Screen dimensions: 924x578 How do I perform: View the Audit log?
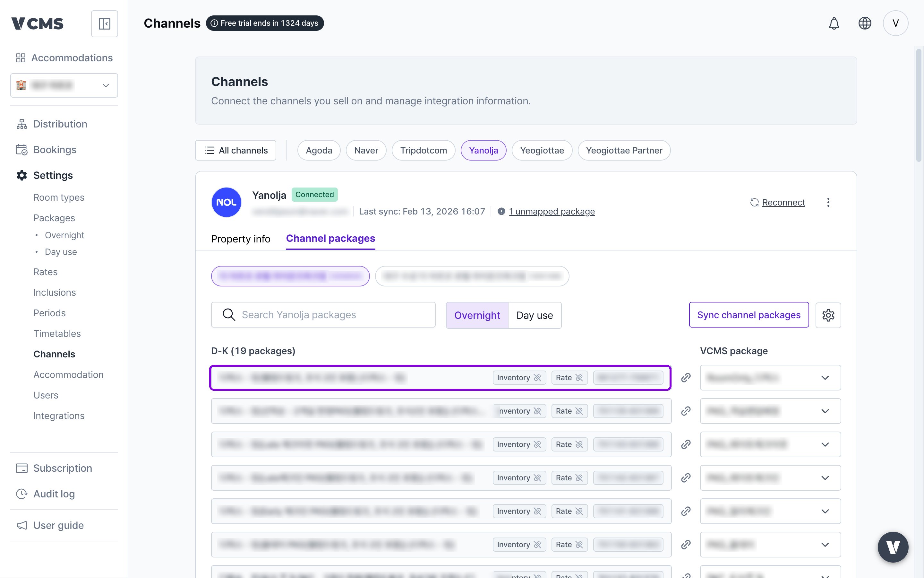pyautogui.click(x=46, y=494)
